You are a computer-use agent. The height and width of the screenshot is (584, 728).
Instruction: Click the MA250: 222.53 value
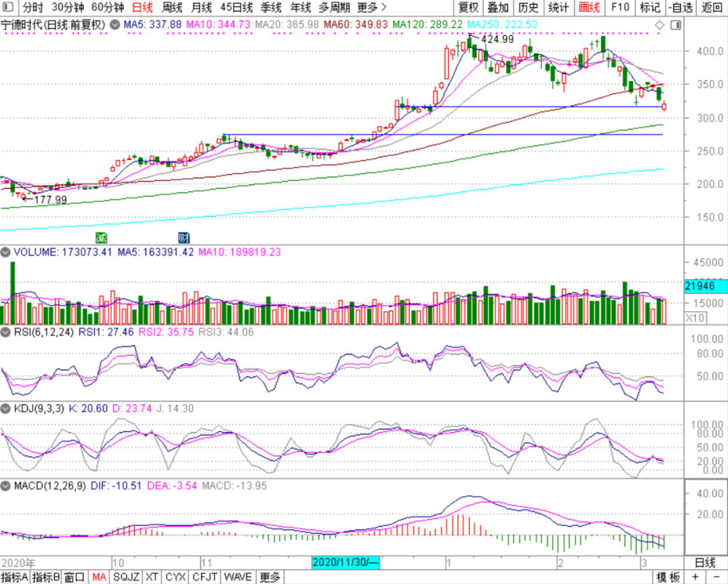tap(502, 24)
